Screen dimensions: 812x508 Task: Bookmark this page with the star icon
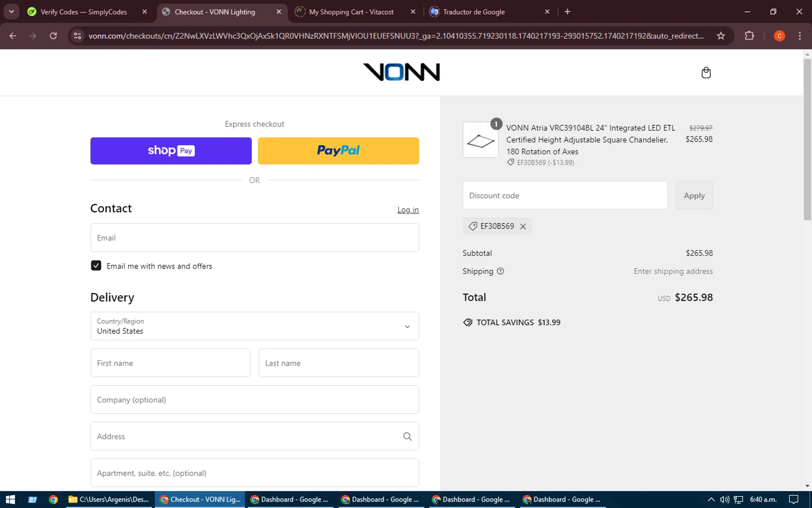click(721, 36)
